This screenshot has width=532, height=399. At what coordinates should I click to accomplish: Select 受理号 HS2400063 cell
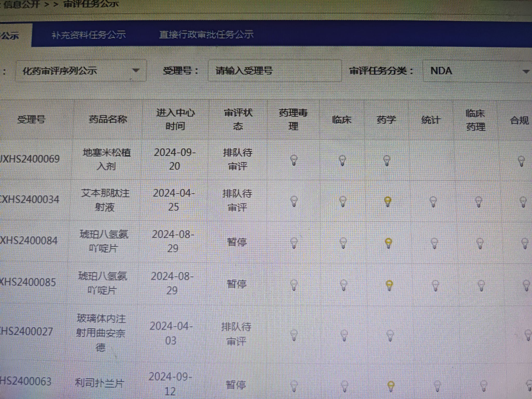[x=25, y=381]
